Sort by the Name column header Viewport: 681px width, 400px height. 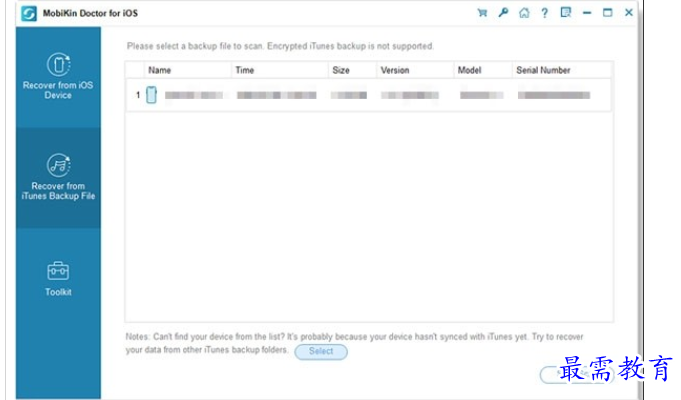187,70
